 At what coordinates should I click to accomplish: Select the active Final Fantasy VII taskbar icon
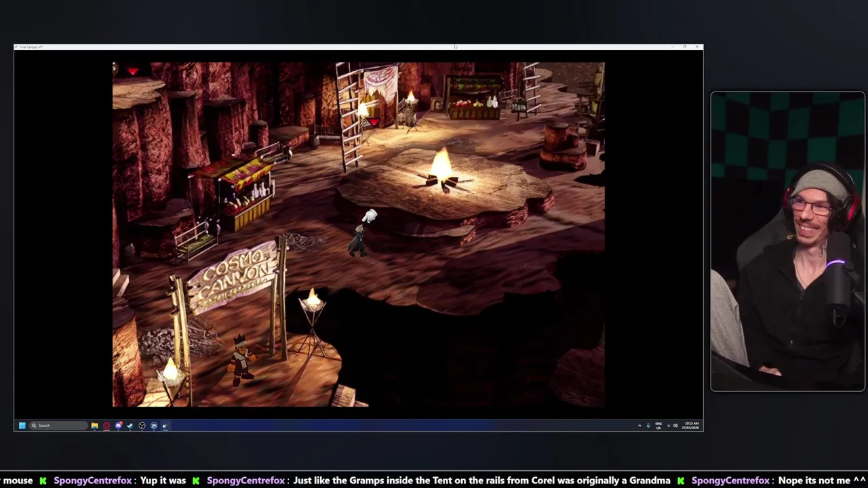(x=165, y=426)
